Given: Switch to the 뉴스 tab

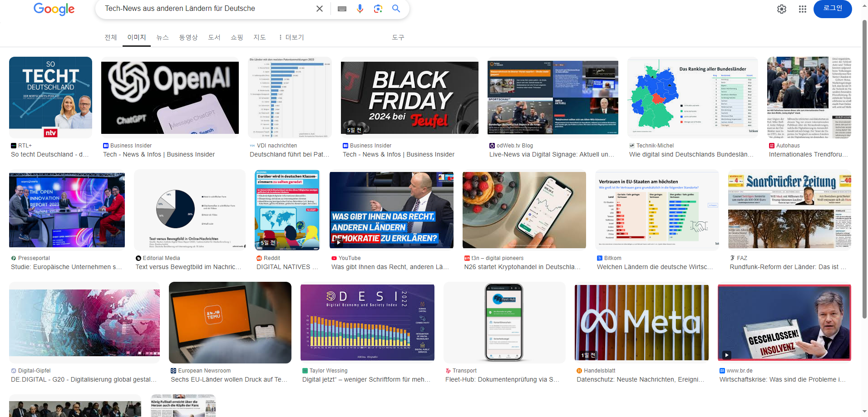Looking at the screenshot, I should pos(163,37).
